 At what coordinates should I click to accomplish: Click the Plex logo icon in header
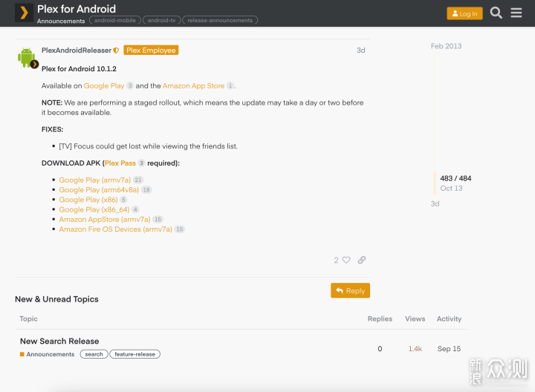(x=24, y=13)
